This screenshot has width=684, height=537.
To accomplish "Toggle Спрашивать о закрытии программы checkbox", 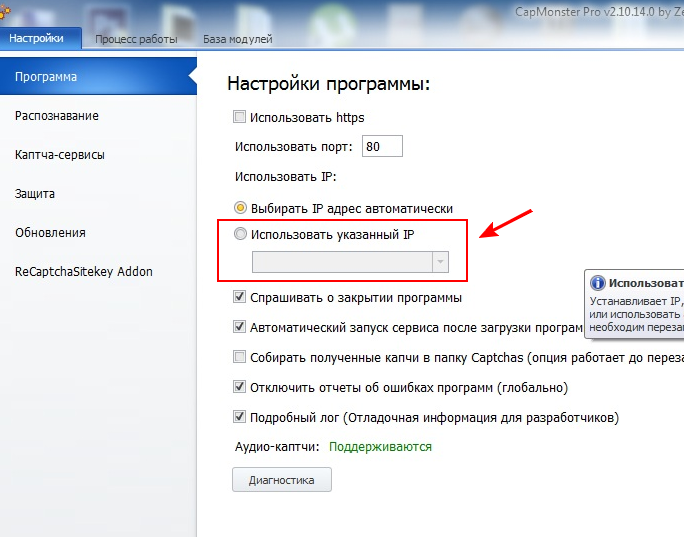I will 239,297.
